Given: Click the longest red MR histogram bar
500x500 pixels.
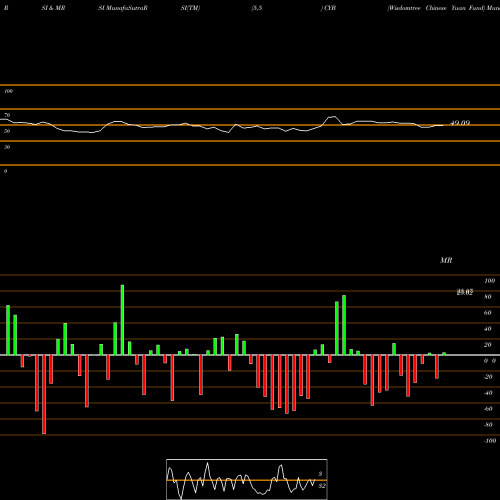Looking at the screenshot, I should [x=44, y=394].
